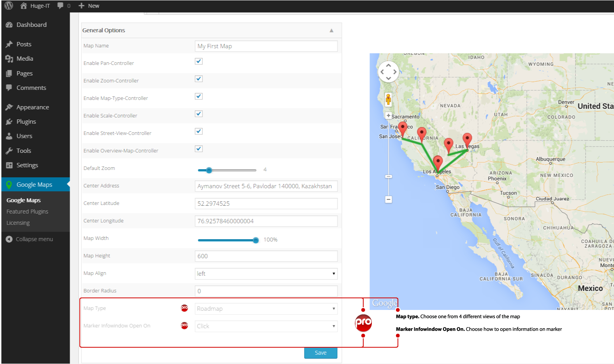Pan the map up with the up arrow
The image size is (614, 364).
[389, 65]
